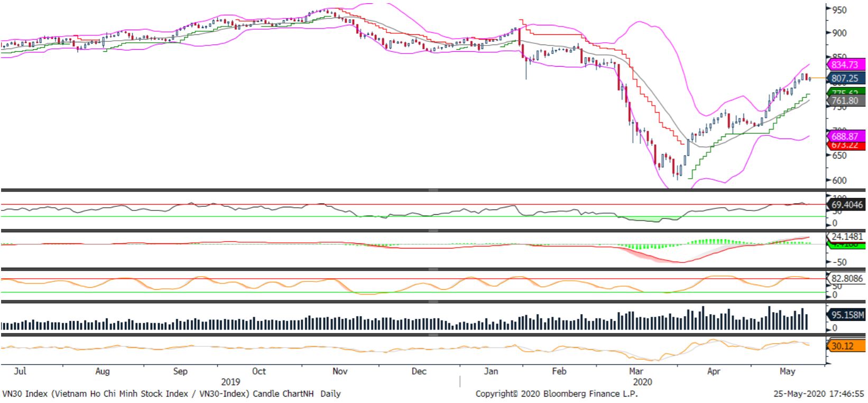Click the 24.1481 MACD value label
The image size is (868, 403).
847,236
